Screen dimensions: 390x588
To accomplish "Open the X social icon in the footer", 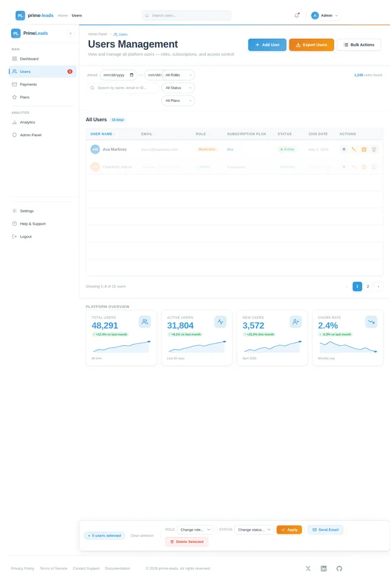I will tap(308, 569).
